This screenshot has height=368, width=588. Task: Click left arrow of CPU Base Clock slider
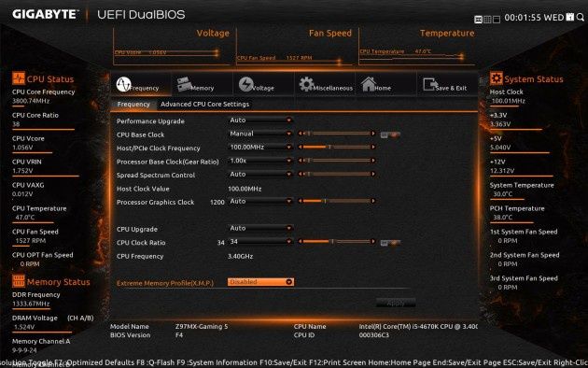300,134
